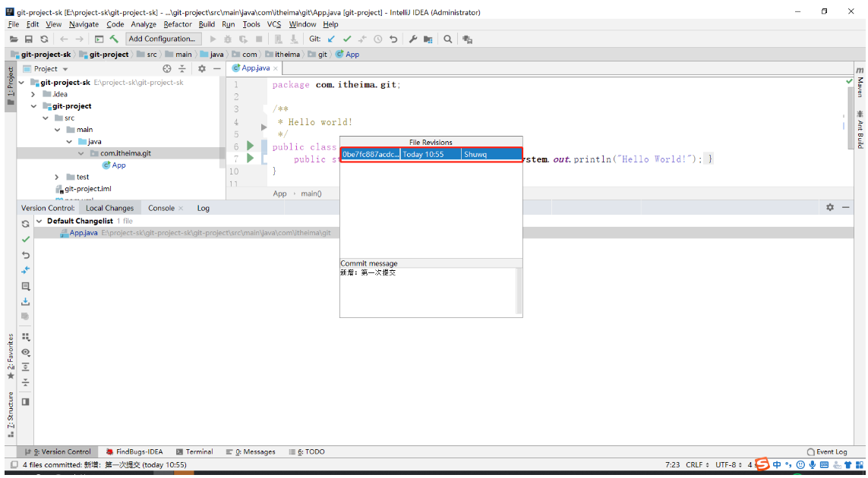Click Rollback icon in Version Control panel
Image resolution: width=868 pixels, height=478 pixels.
[x=26, y=255]
